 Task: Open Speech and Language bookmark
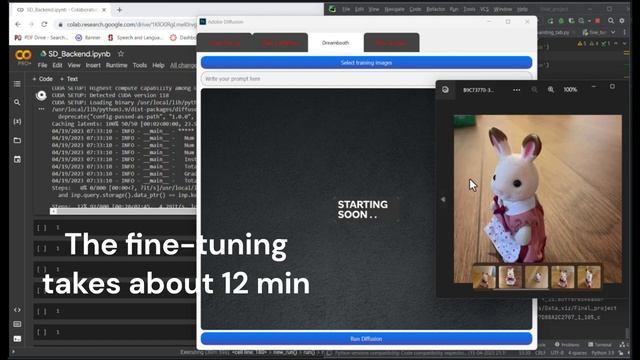click(x=135, y=38)
